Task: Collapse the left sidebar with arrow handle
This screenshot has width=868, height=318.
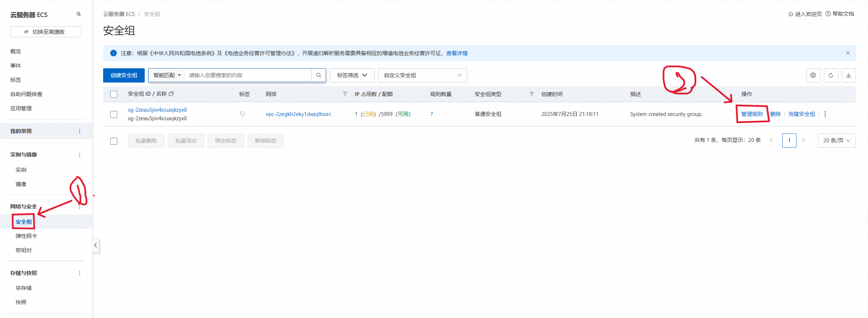Action: (x=96, y=245)
